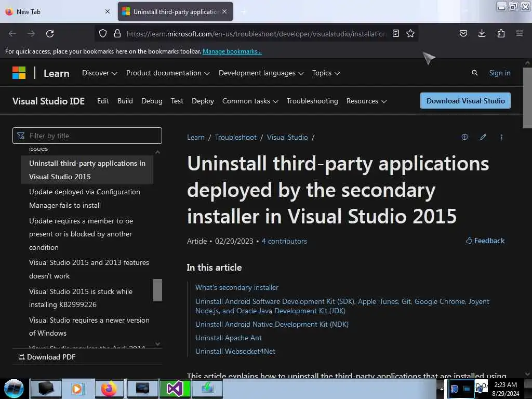Expand the Discover dropdown
The width and height of the screenshot is (532, 399).
point(99,73)
